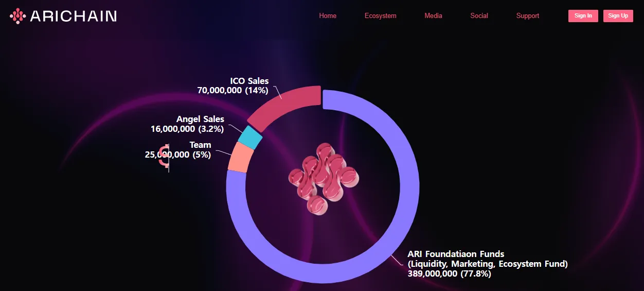Click the Sign In button
The image size is (644, 291).
pyautogui.click(x=583, y=16)
